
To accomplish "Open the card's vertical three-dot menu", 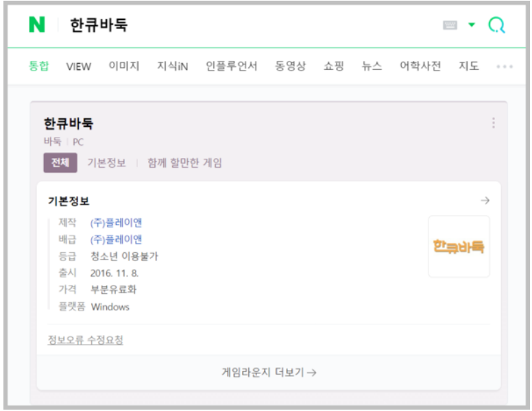I will pos(494,123).
